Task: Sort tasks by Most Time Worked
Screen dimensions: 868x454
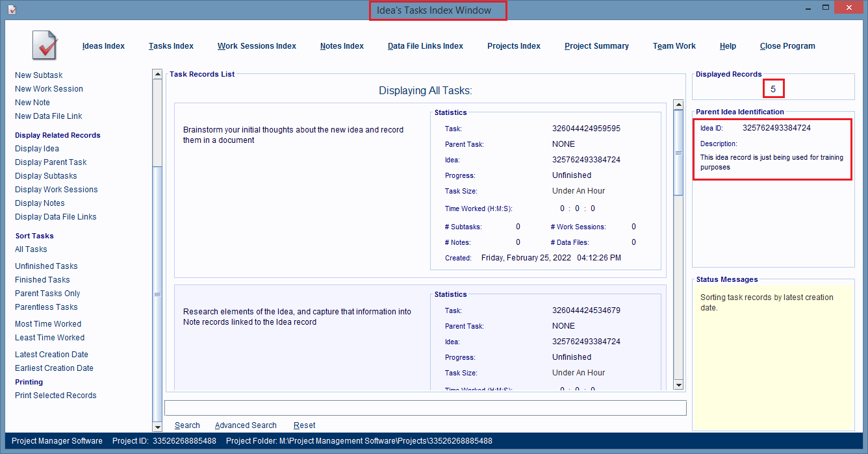Action: 48,324
